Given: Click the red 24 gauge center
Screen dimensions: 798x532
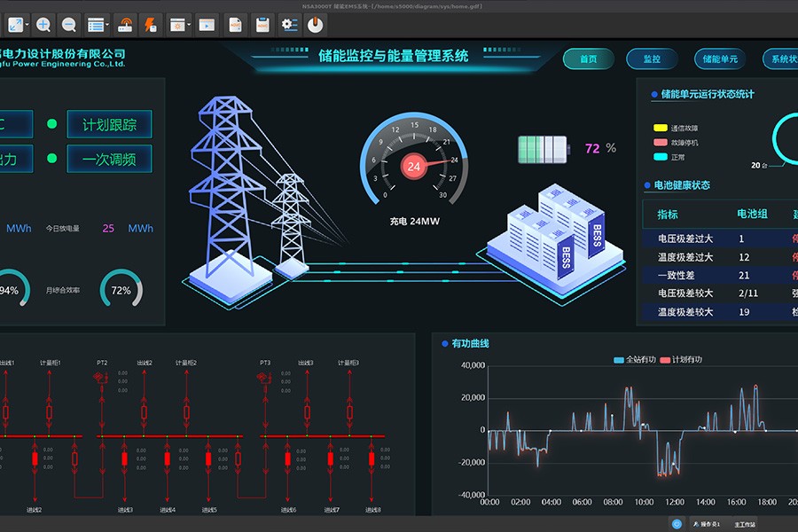Looking at the screenshot, I should (x=413, y=166).
